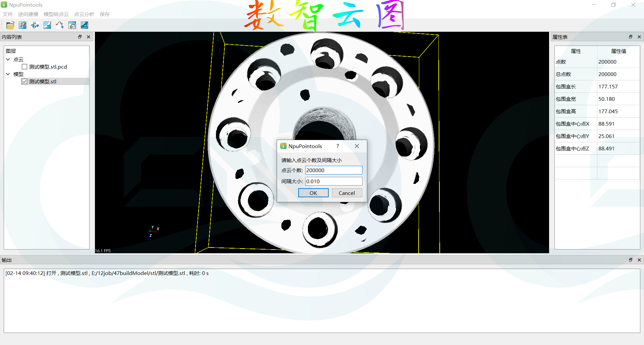644x345 pixels.
Task: Click the surface minus toolbar icon
Action: [47, 25]
